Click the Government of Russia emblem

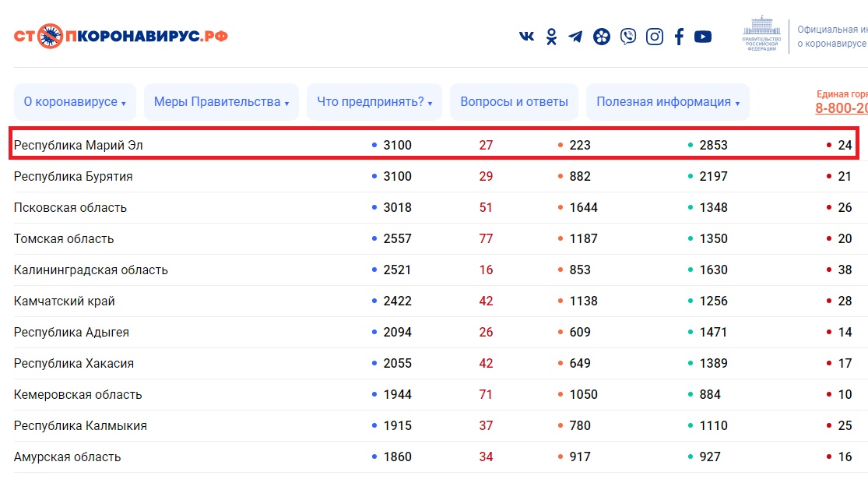[x=762, y=36]
